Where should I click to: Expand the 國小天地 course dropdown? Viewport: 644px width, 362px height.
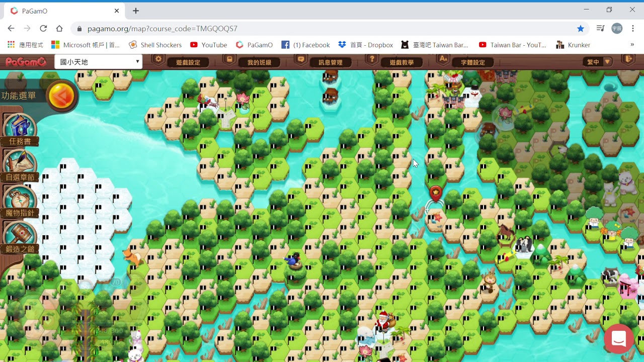(x=99, y=62)
